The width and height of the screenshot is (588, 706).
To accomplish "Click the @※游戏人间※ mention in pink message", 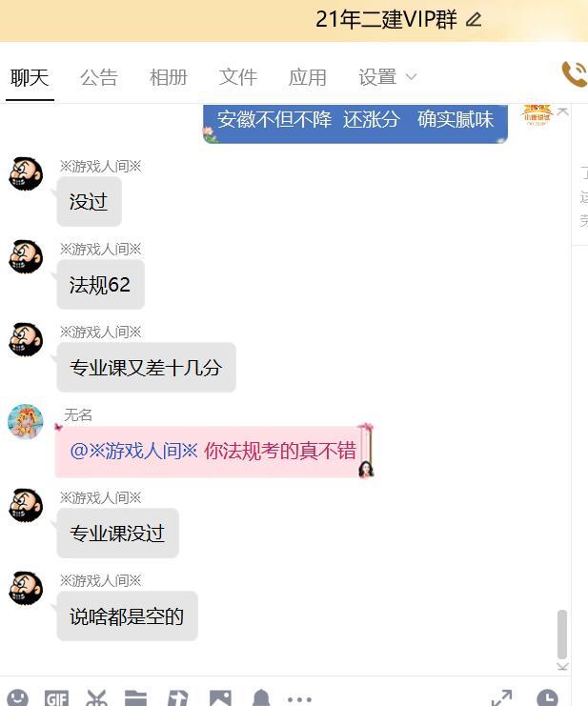I will [133, 451].
